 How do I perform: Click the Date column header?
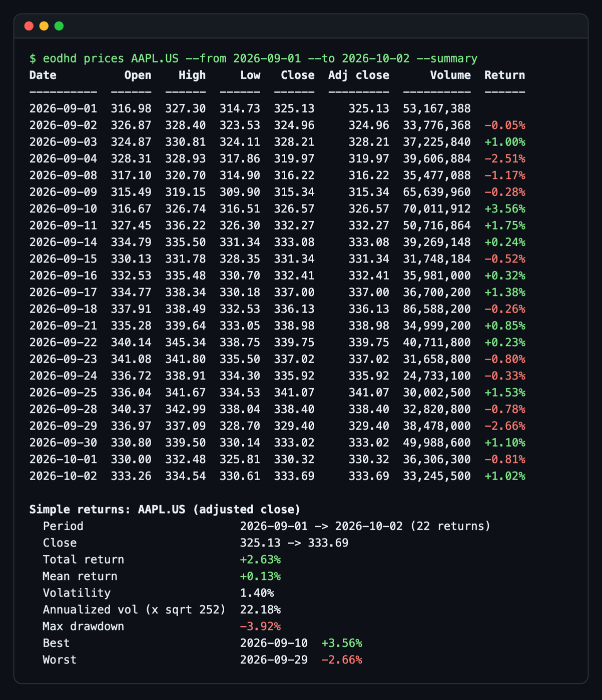(x=43, y=75)
